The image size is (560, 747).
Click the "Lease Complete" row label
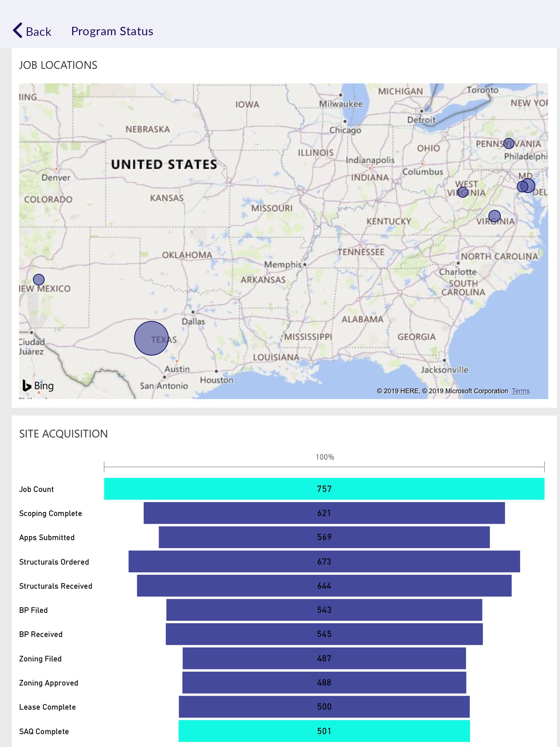[x=48, y=707]
